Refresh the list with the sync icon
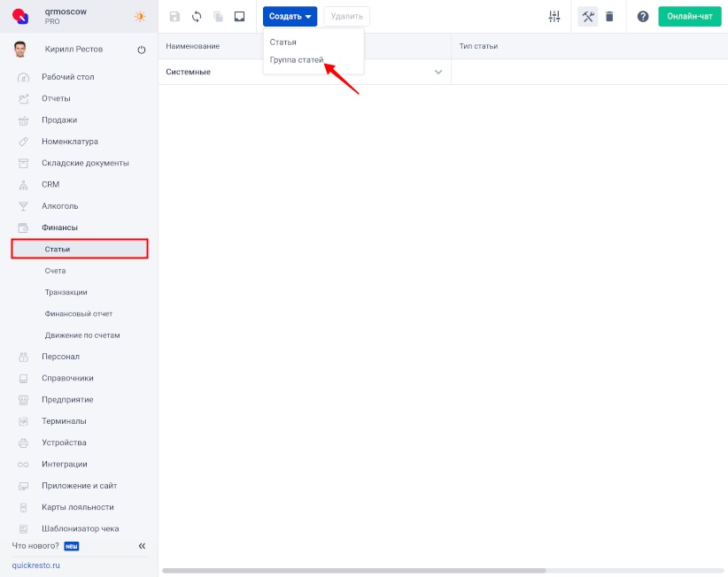 [197, 17]
